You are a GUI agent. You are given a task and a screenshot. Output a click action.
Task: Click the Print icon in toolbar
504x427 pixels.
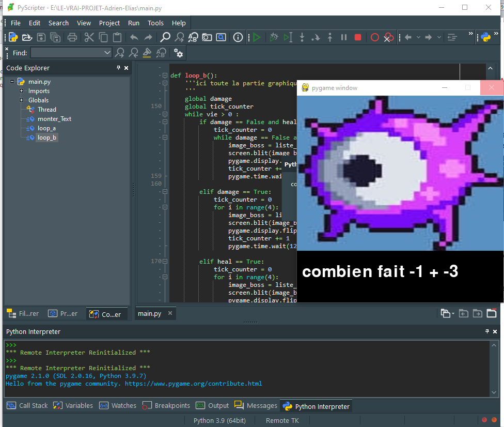pos(72,37)
